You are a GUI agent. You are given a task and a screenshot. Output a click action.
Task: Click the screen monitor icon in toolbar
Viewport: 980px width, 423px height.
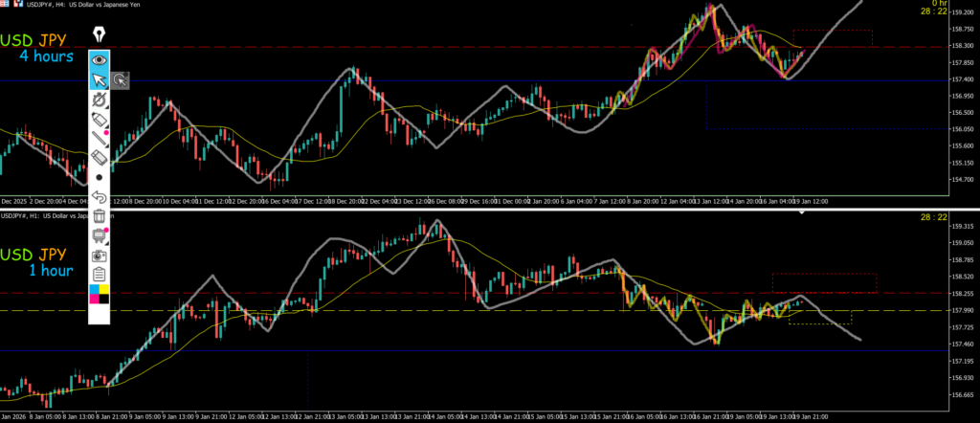[100, 235]
